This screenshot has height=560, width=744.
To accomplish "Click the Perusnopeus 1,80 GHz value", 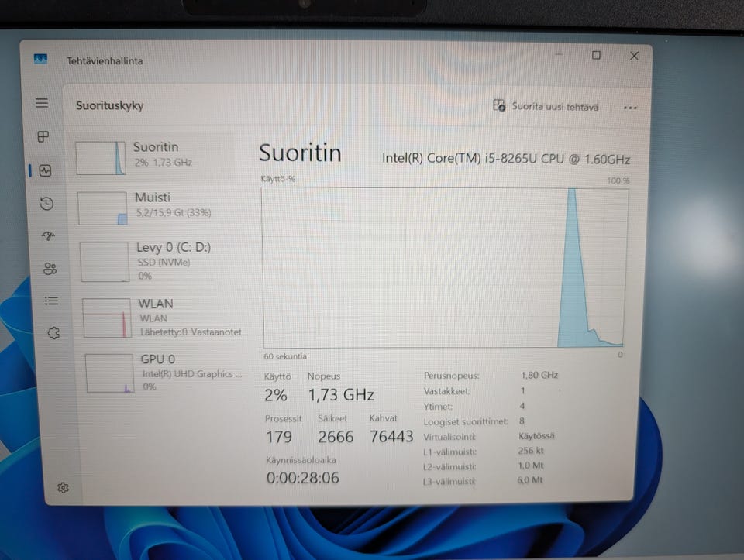I will click(539, 375).
